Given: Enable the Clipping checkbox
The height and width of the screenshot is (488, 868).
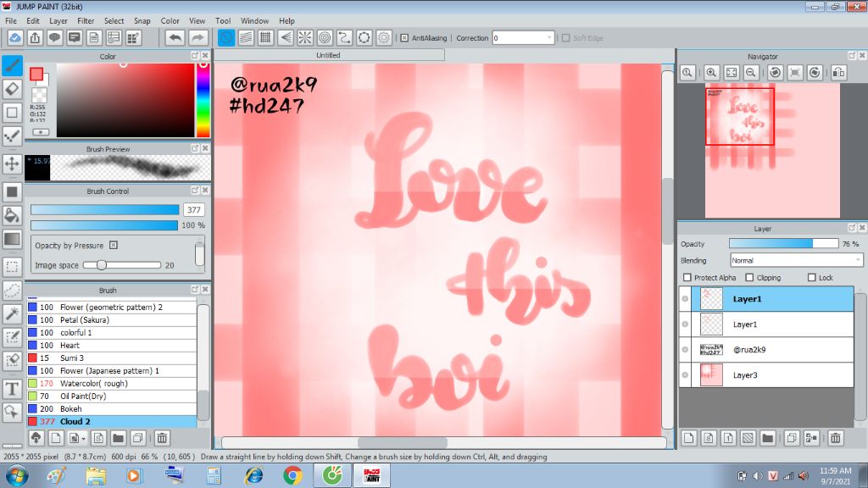Looking at the screenshot, I should point(749,278).
